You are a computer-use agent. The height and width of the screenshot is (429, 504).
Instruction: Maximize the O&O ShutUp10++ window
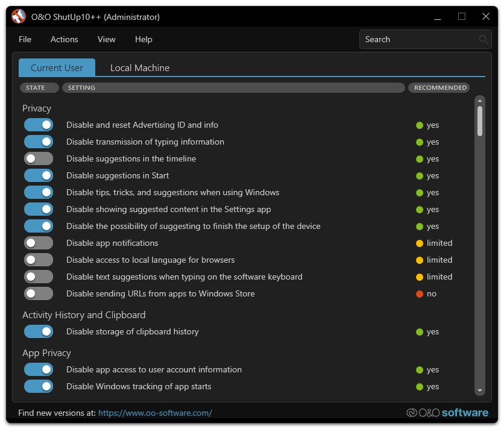(x=462, y=16)
